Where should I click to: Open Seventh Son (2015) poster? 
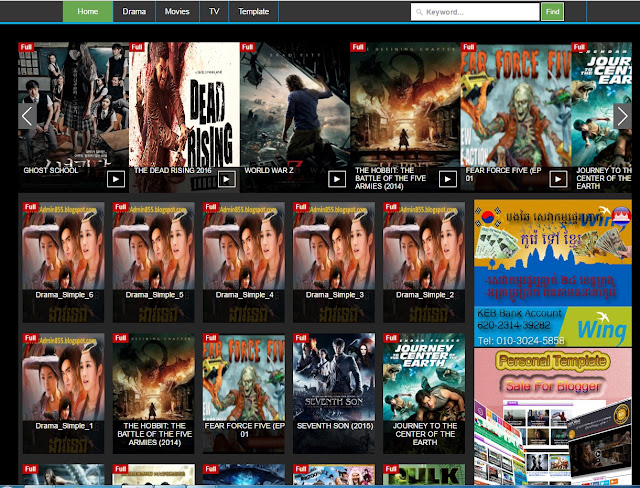click(x=334, y=393)
